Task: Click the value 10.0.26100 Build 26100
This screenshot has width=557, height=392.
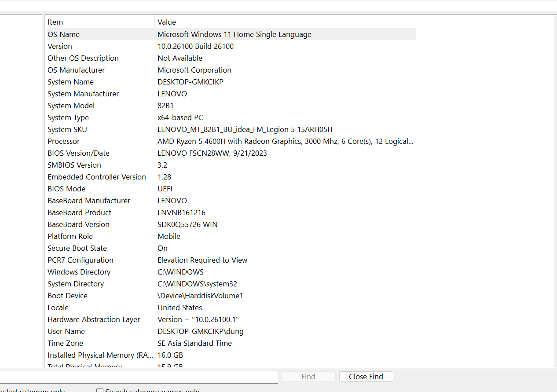Action: click(x=196, y=46)
